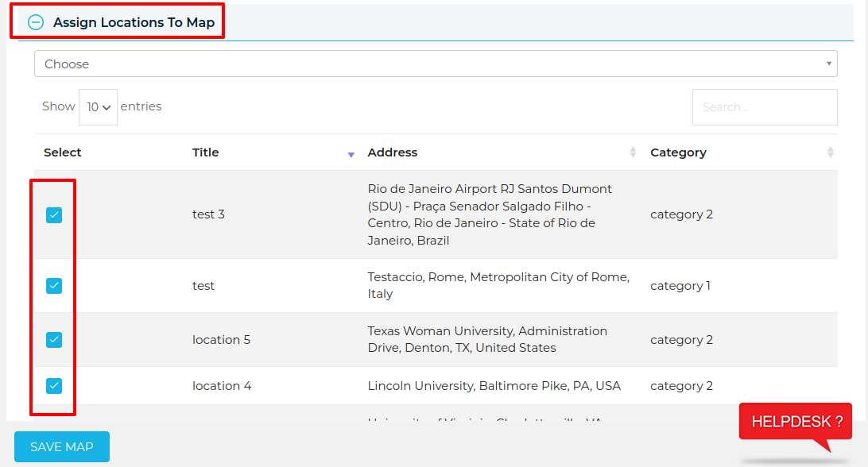This screenshot has height=467, width=868.
Task: Sort listings using the Address sort arrows
Action: tap(632, 152)
